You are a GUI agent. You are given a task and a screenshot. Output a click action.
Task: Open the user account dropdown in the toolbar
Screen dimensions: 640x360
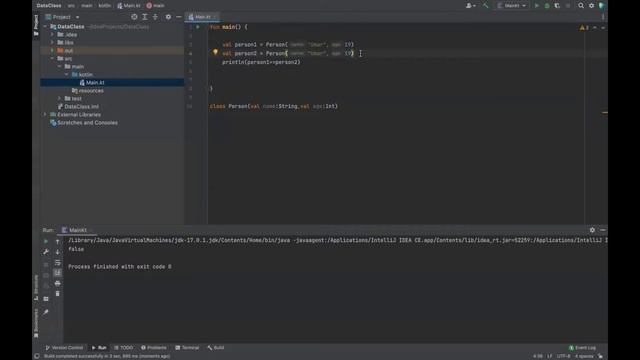(x=471, y=6)
